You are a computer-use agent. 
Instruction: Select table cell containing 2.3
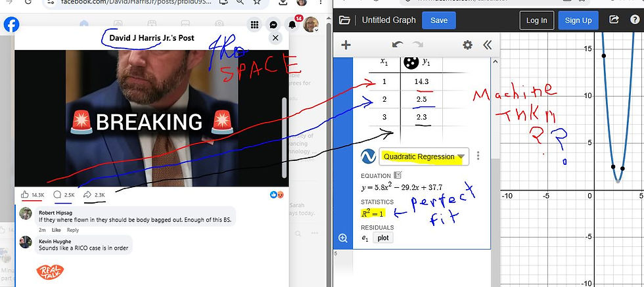tap(421, 117)
